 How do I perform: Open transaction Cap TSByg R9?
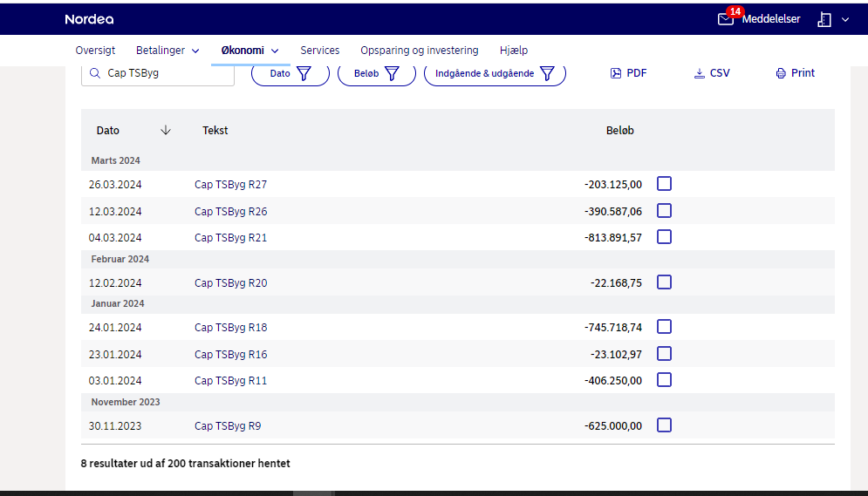pyautogui.click(x=228, y=425)
